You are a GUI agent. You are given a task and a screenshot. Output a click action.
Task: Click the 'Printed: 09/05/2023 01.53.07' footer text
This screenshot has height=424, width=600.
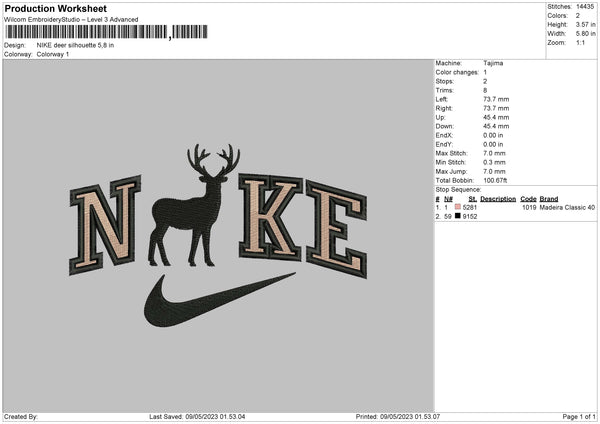tap(398, 417)
